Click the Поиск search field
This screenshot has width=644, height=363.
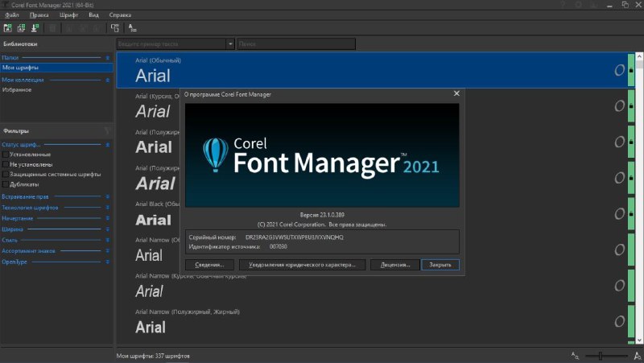pyautogui.click(x=296, y=44)
